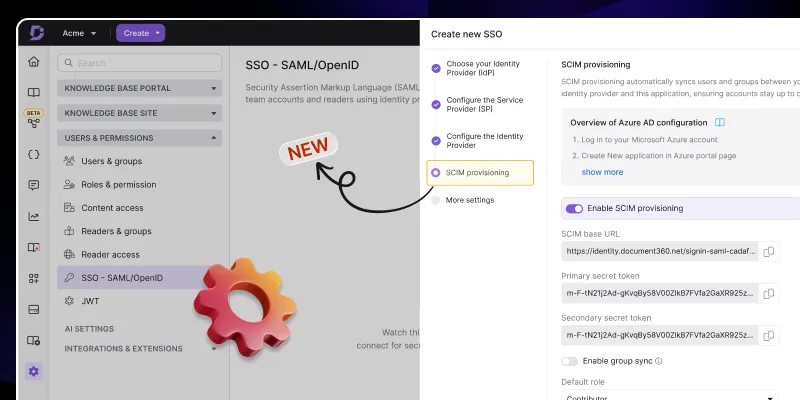Open the Drive storage icon in sidebar
The width and height of the screenshot is (800, 400).
tap(34, 310)
